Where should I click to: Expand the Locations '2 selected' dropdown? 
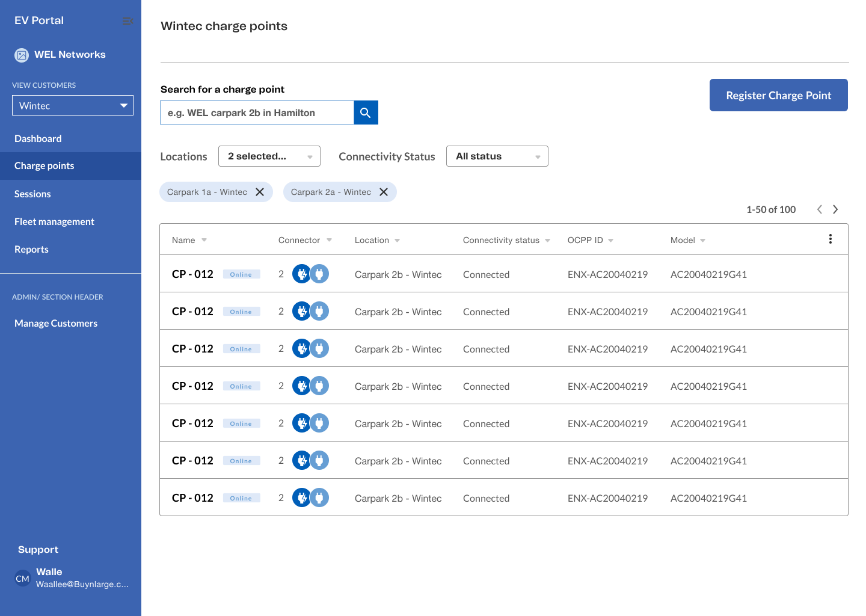tap(269, 156)
